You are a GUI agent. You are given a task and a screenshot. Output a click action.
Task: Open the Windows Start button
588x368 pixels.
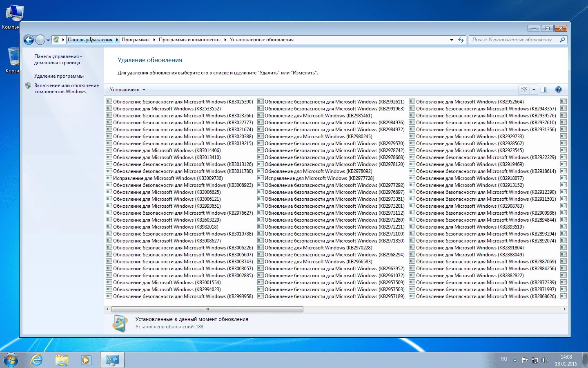tap(11, 360)
